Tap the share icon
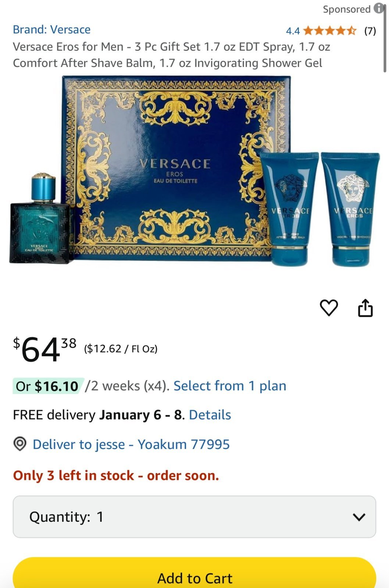This screenshot has height=588, width=389. pyautogui.click(x=365, y=308)
